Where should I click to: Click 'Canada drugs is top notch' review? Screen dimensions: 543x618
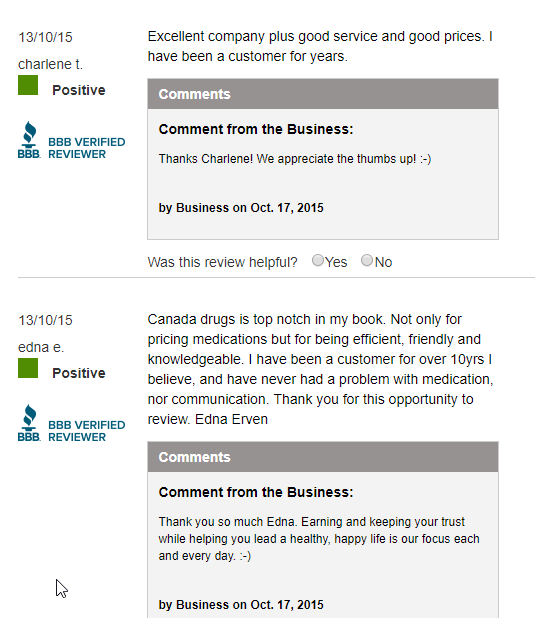pos(320,369)
